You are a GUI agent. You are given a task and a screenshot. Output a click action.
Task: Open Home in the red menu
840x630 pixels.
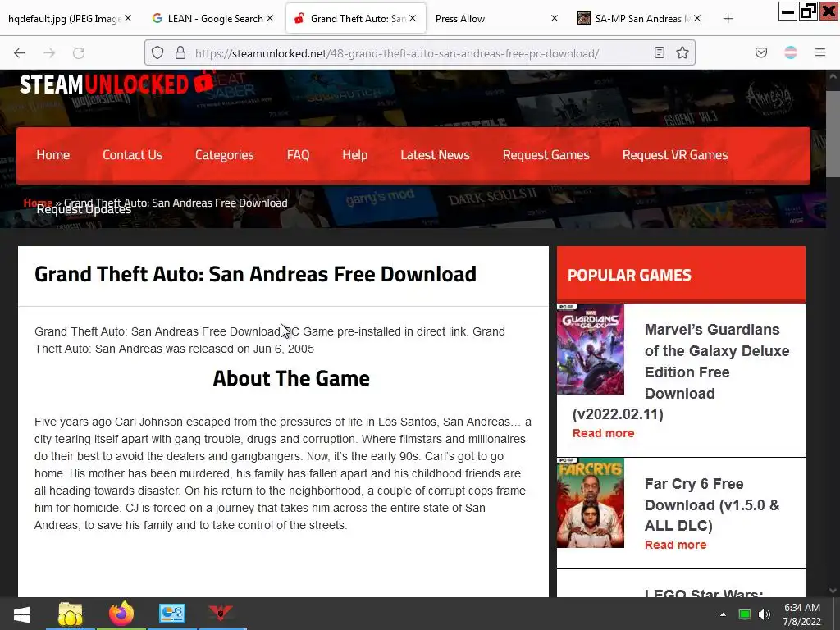(x=53, y=155)
